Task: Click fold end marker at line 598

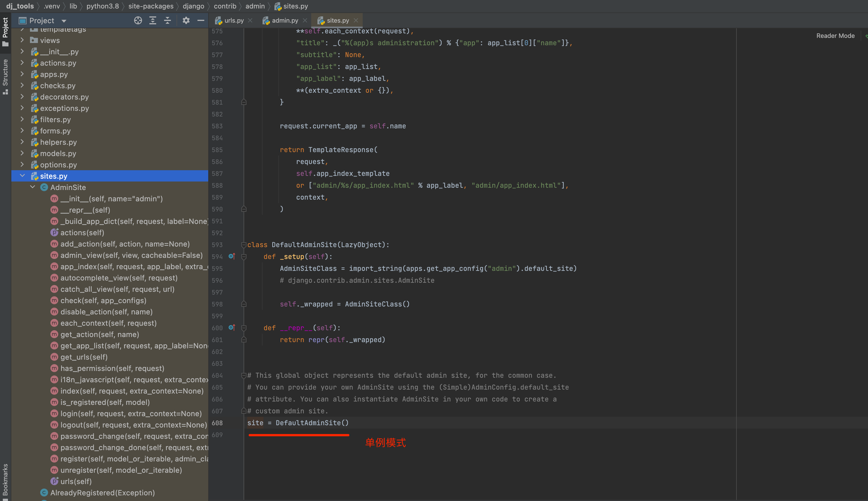Action: [244, 304]
